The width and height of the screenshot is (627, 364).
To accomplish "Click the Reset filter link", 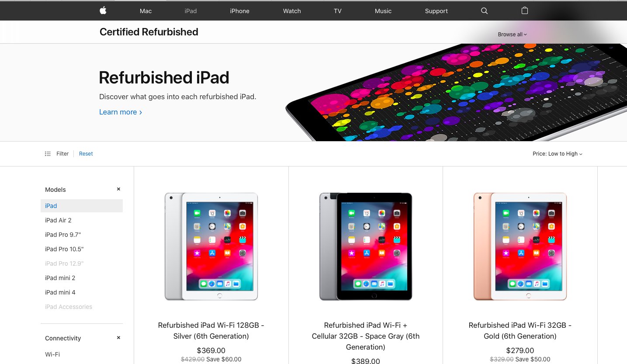I will (86, 154).
